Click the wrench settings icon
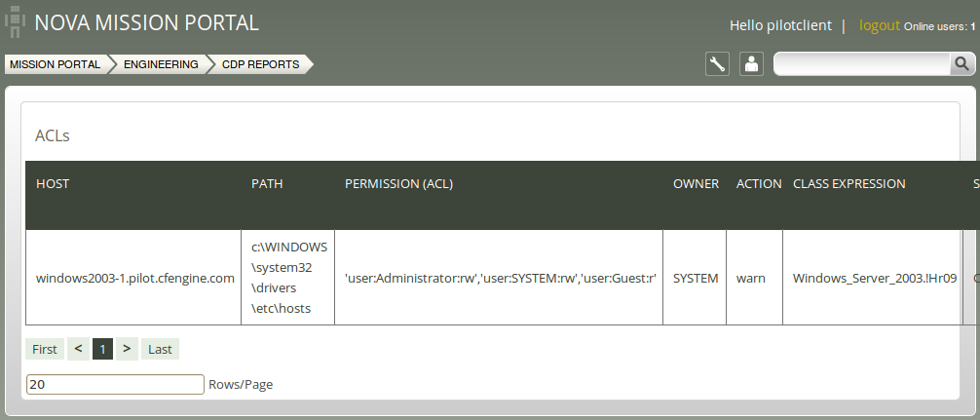This screenshot has height=420, width=980. coord(717,63)
